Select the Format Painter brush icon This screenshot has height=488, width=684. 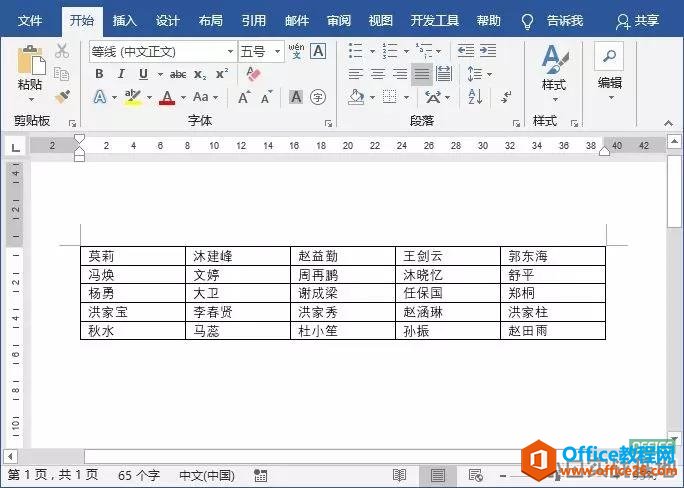click(x=62, y=96)
